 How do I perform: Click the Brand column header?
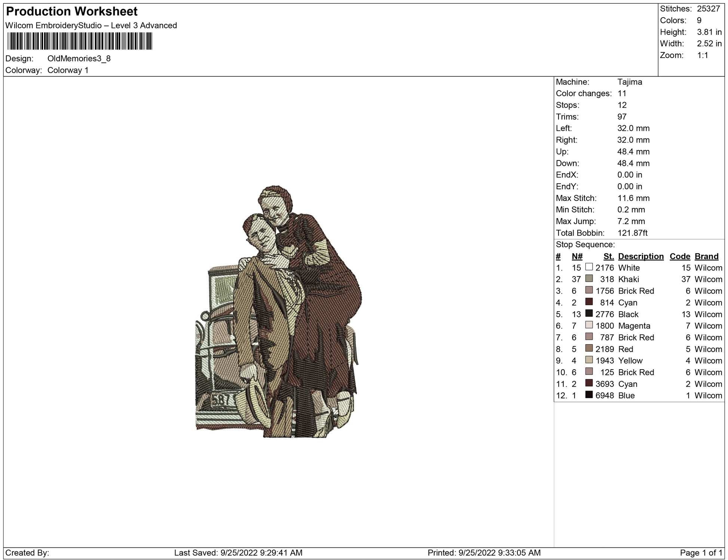click(706, 257)
